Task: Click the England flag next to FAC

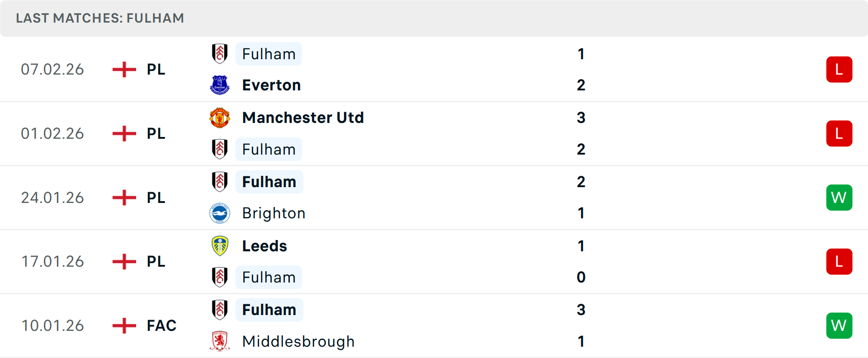Action: click(123, 325)
